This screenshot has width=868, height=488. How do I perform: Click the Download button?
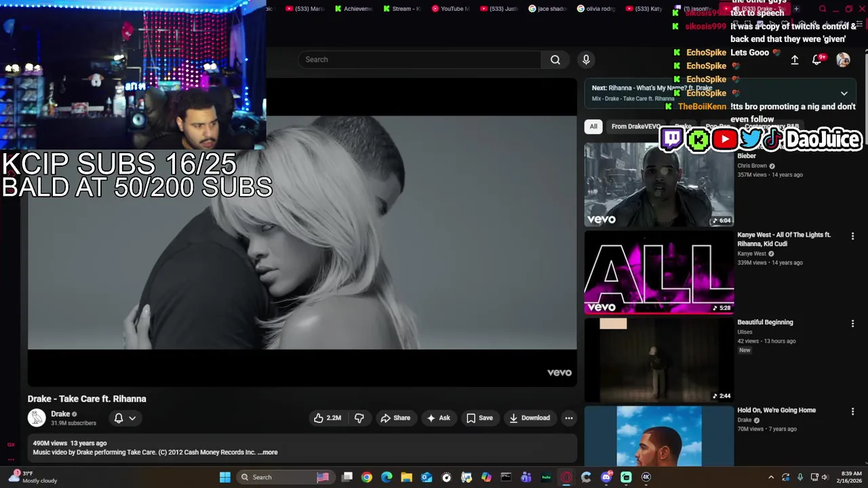tap(530, 418)
